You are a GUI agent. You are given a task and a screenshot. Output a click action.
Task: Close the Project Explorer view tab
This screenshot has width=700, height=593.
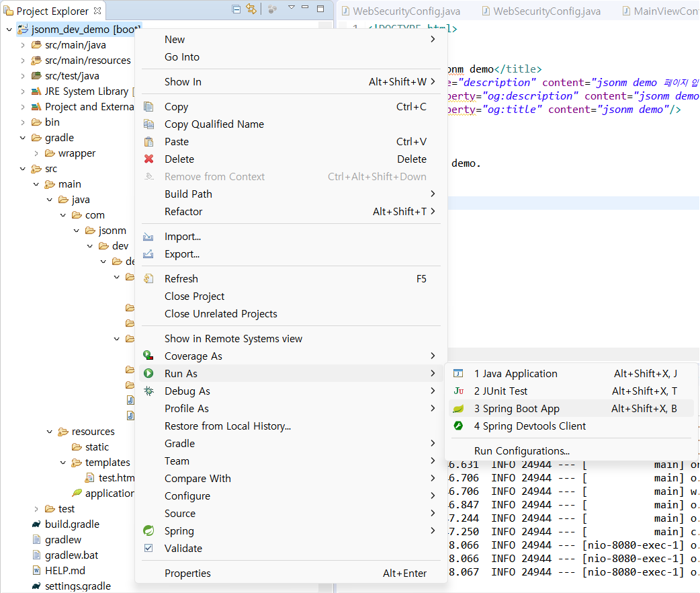[97, 10]
